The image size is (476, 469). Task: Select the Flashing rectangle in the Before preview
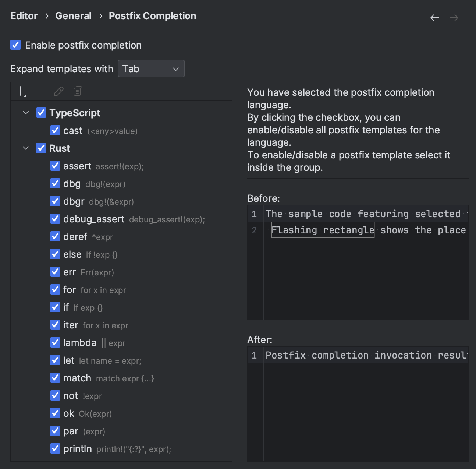pyautogui.click(x=323, y=230)
